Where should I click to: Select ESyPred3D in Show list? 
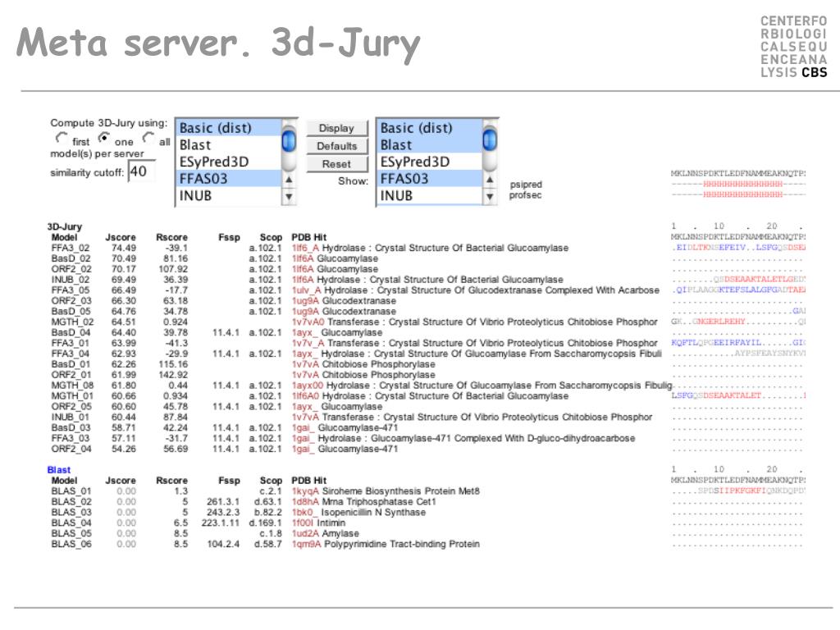[x=429, y=162]
